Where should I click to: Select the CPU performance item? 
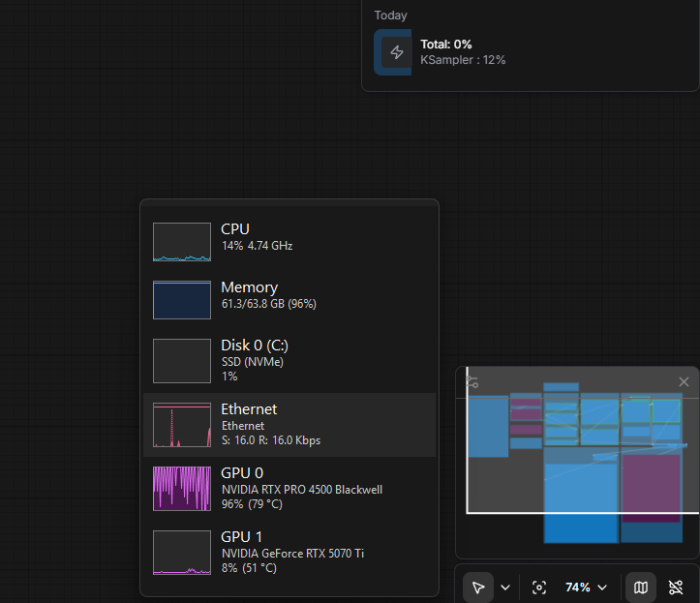[x=289, y=241]
